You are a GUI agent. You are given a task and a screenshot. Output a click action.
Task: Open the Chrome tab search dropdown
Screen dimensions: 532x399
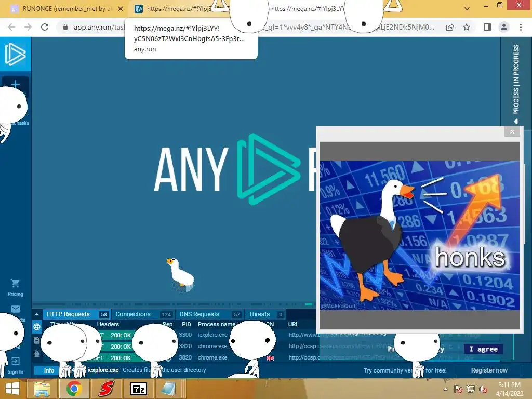[x=467, y=9]
